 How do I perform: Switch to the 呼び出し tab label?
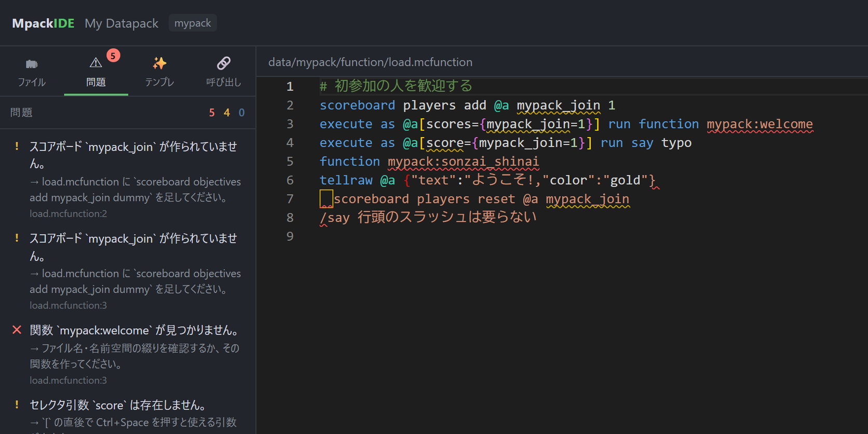point(223,82)
